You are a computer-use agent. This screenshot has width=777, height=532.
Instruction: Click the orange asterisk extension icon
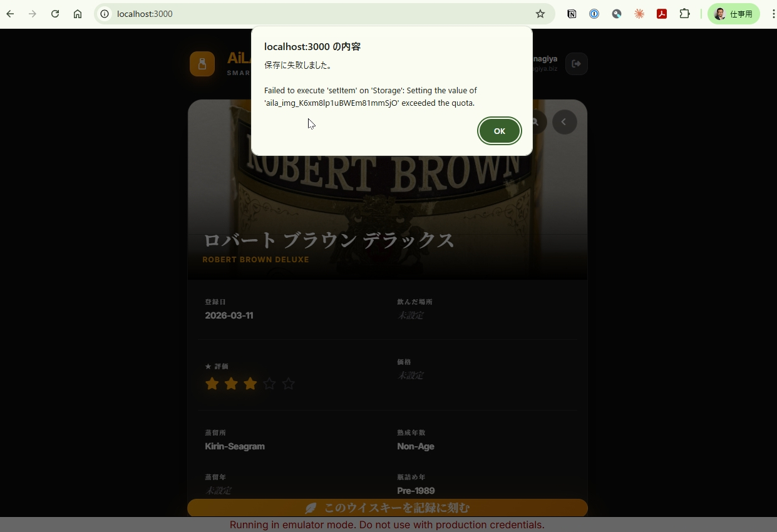point(639,13)
